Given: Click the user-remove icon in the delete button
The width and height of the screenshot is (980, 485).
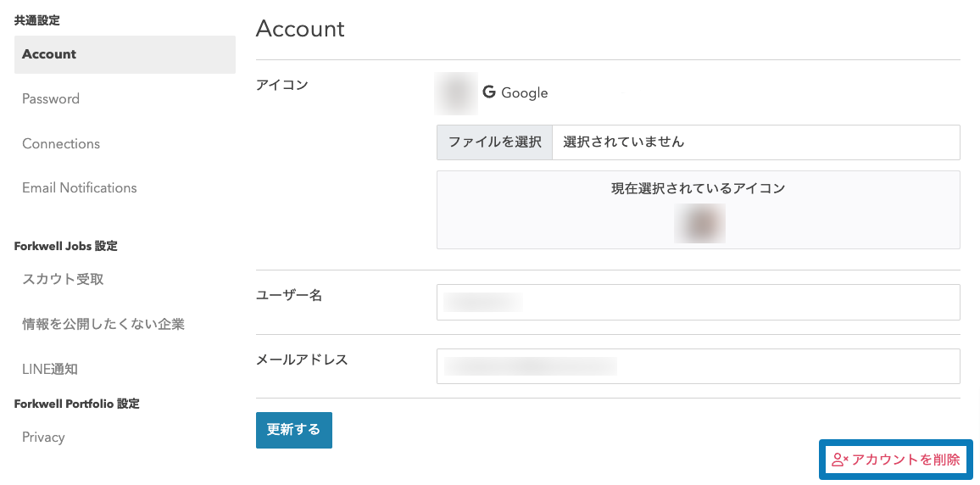Looking at the screenshot, I should point(839,460).
